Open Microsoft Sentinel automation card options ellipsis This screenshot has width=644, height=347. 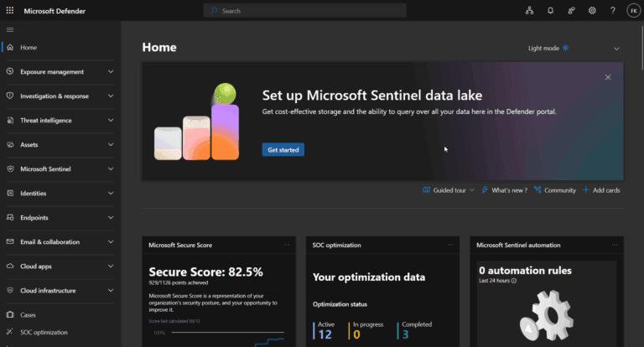(x=615, y=245)
